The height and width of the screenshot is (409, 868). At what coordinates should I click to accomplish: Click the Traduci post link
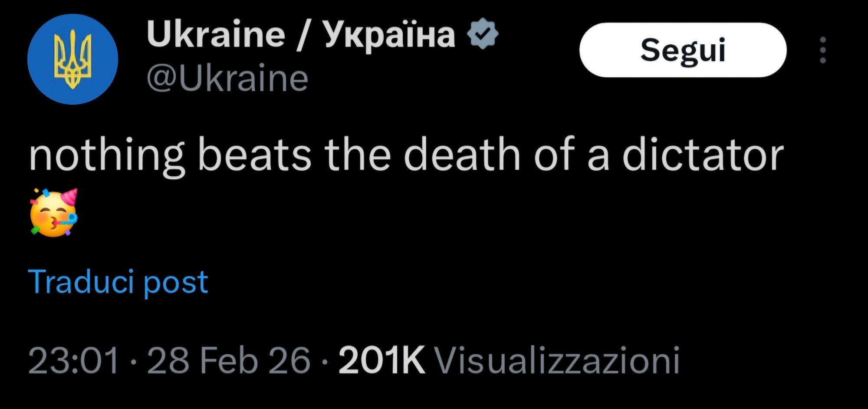coord(118,282)
